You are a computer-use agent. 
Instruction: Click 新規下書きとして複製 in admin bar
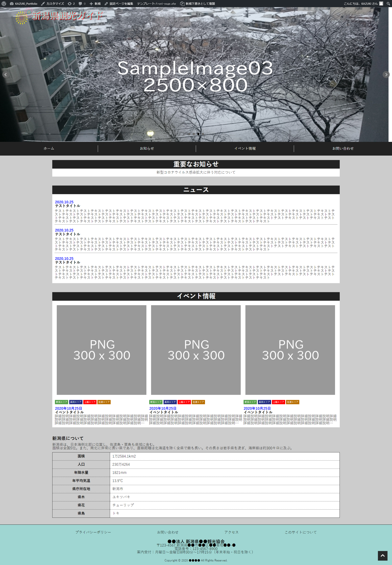(197, 3)
